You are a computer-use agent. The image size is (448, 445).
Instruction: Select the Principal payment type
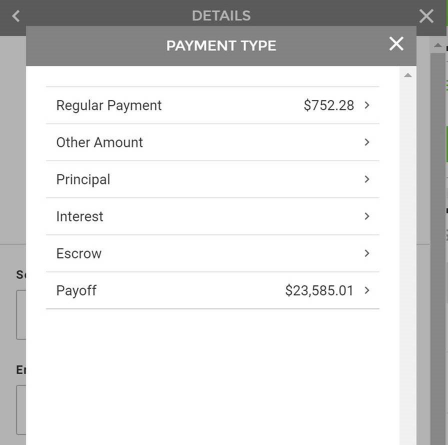click(213, 179)
